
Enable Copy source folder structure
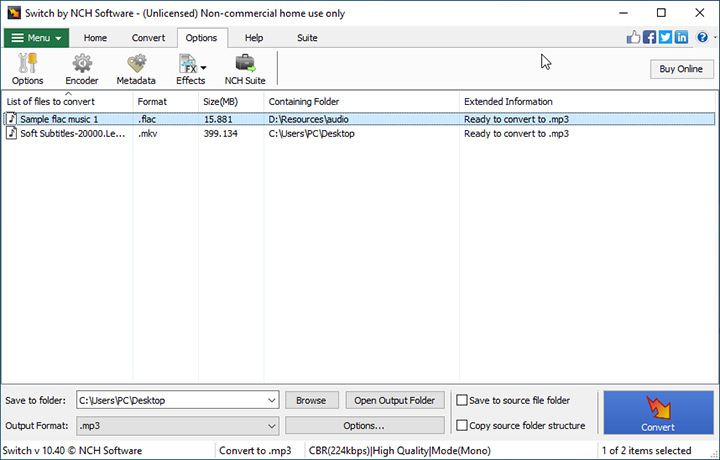coord(461,426)
